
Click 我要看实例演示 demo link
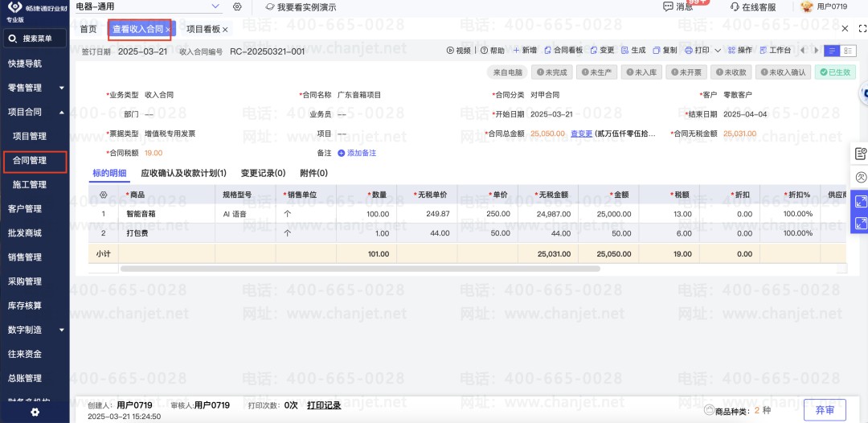click(x=301, y=7)
